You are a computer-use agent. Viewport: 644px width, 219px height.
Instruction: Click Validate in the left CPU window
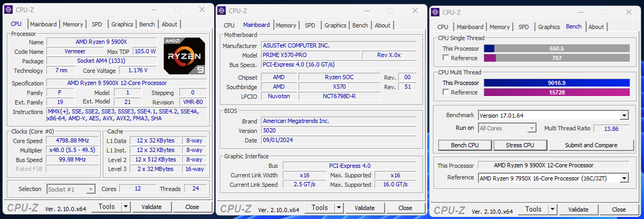pyautogui.click(x=151, y=207)
